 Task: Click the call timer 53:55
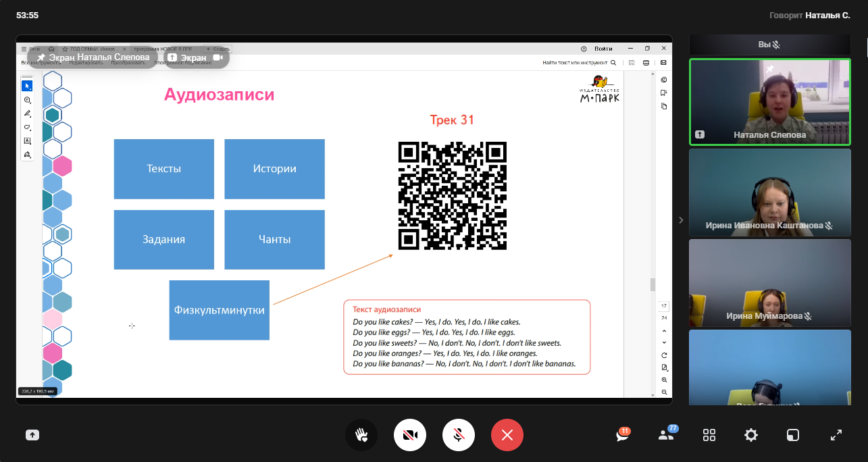27,15
